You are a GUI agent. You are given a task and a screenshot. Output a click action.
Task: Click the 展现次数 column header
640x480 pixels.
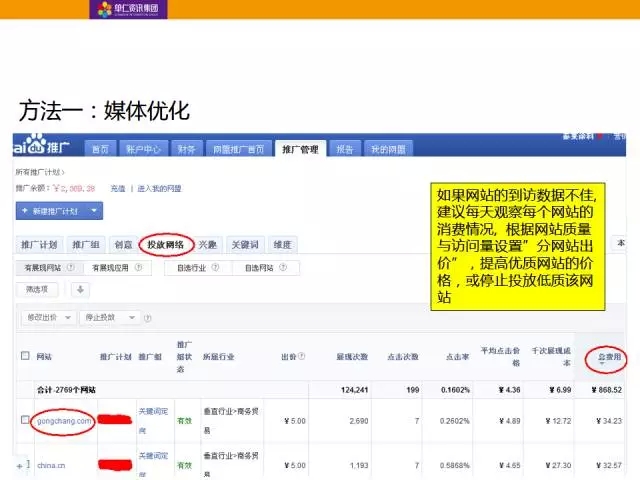(352, 356)
